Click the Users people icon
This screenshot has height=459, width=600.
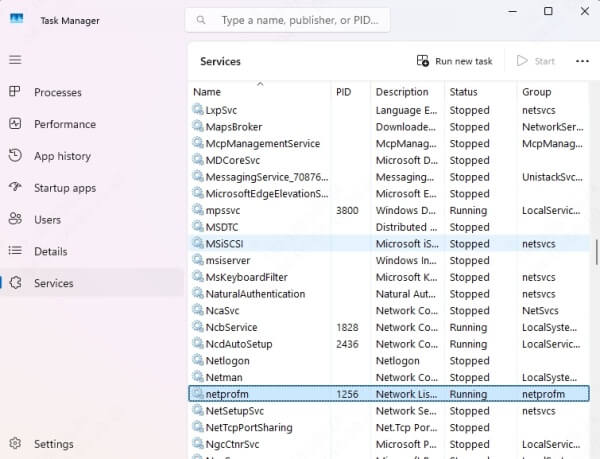15,219
